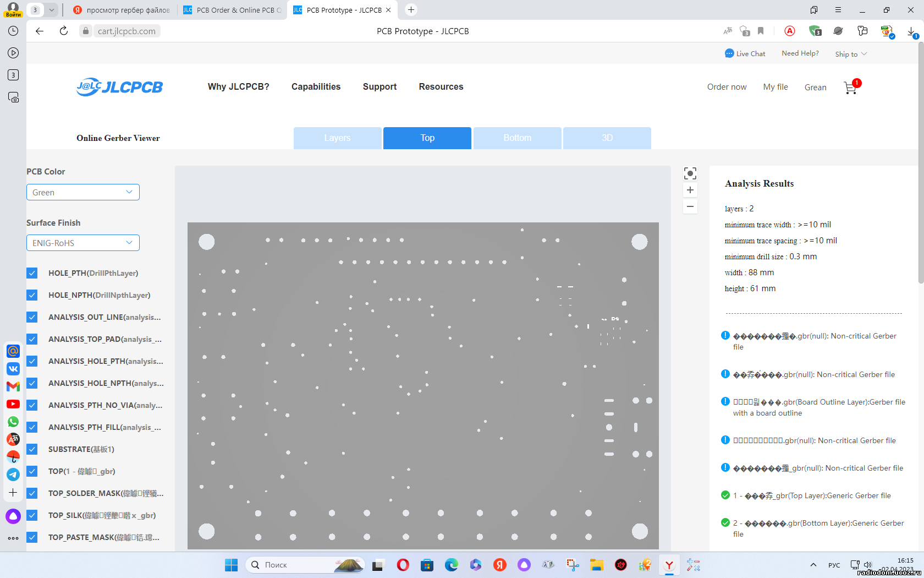Click the PCB board preview canvas
The width and height of the screenshot is (924, 578).
[x=423, y=385]
